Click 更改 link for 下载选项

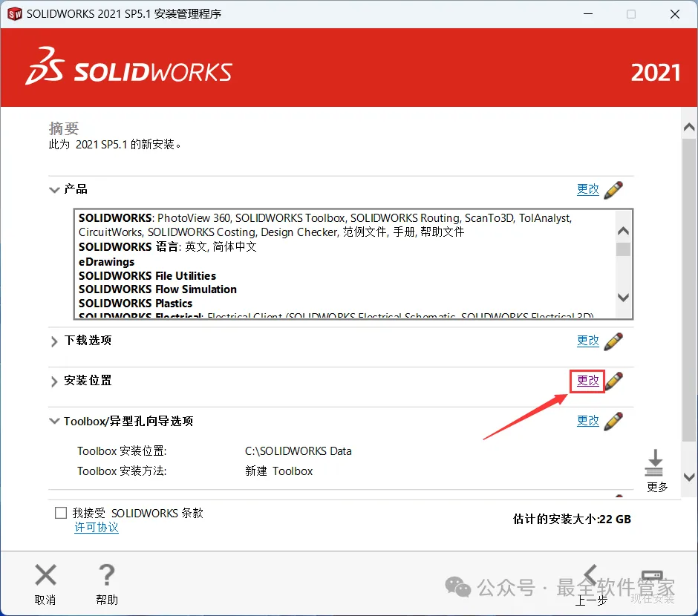pos(588,340)
